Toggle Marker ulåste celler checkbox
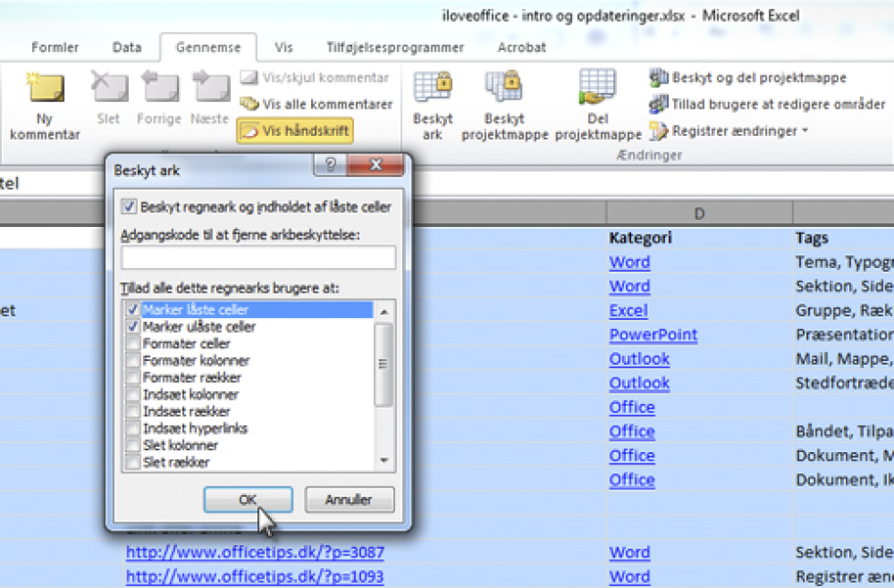 click(x=133, y=326)
